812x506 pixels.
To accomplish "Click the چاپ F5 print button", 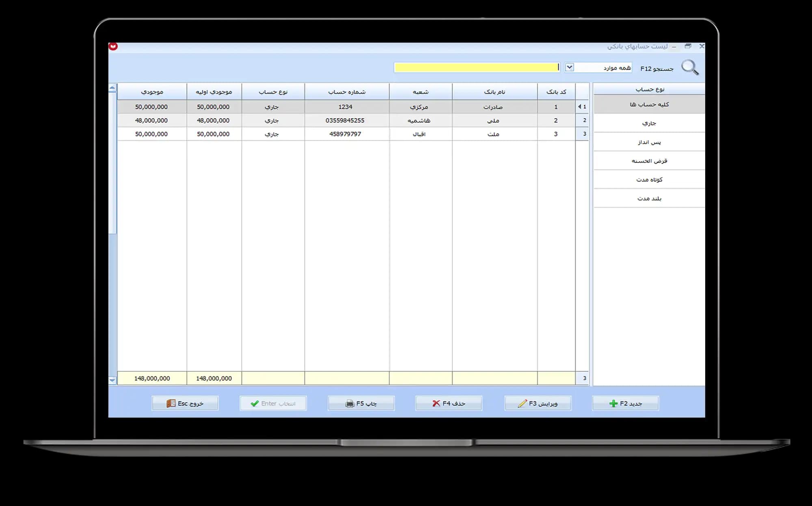I will [x=361, y=403].
